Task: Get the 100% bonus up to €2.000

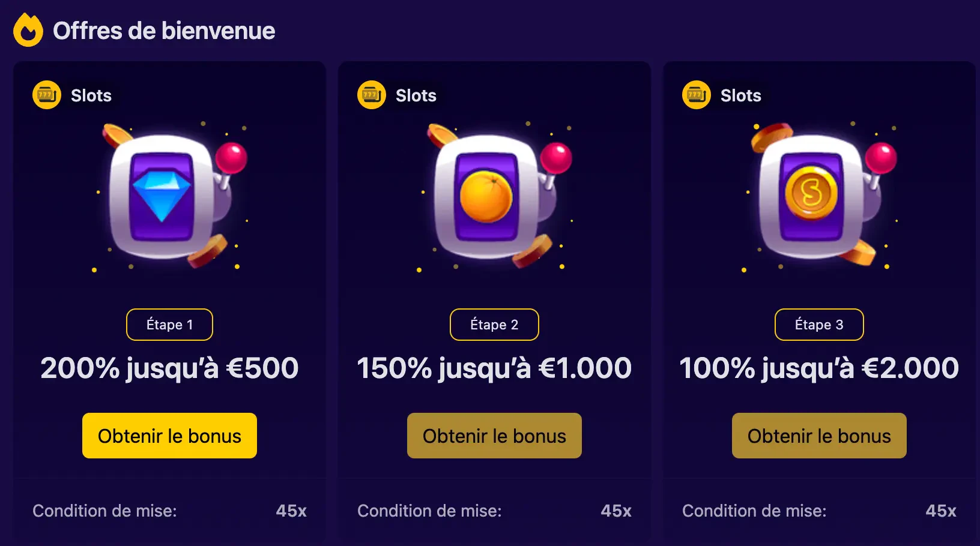Action: [819, 436]
